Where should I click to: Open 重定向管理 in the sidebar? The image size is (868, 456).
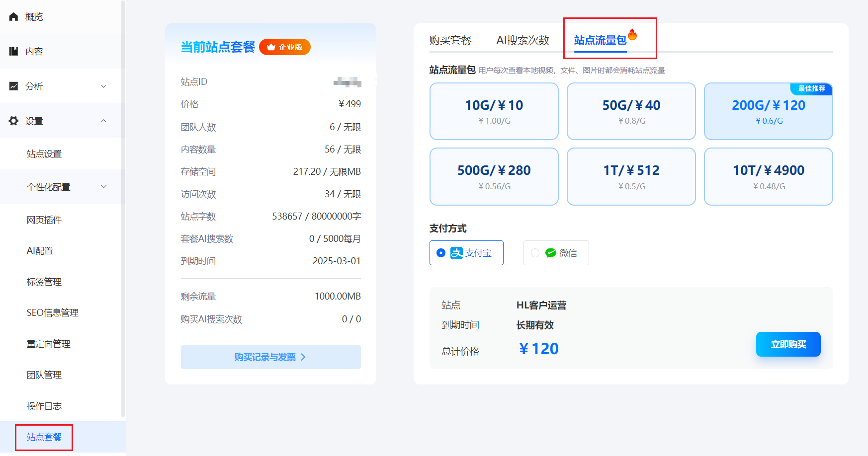pos(48,344)
